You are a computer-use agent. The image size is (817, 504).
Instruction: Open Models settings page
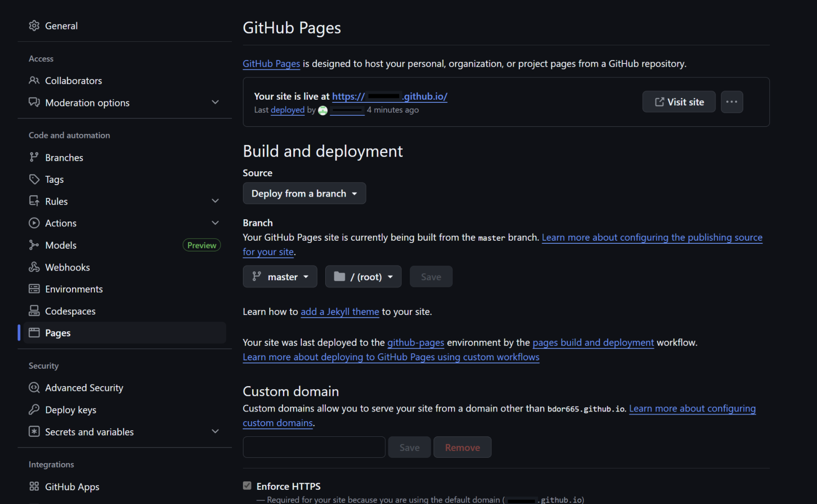61,245
